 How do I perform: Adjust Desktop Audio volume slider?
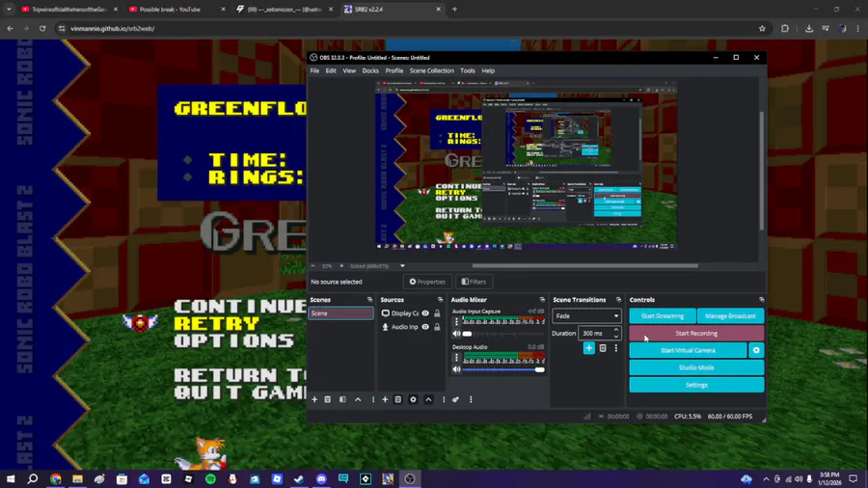click(x=503, y=369)
